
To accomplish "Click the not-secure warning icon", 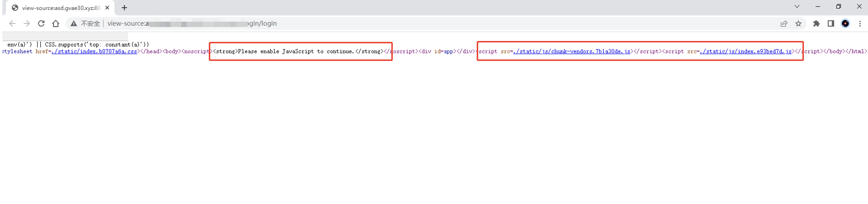I will [x=73, y=24].
